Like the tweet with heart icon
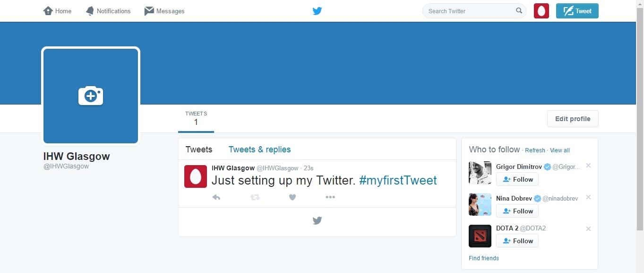 click(292, 197)
